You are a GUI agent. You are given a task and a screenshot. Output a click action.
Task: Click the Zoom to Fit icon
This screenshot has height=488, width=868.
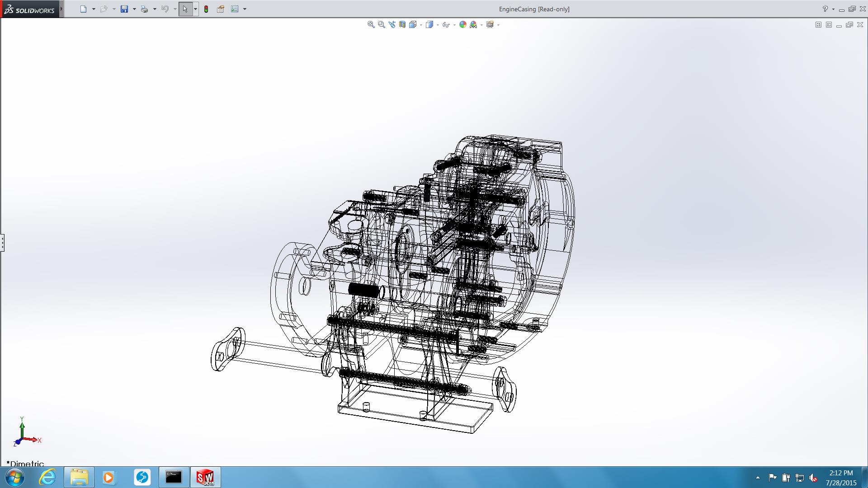click(371, 25)
